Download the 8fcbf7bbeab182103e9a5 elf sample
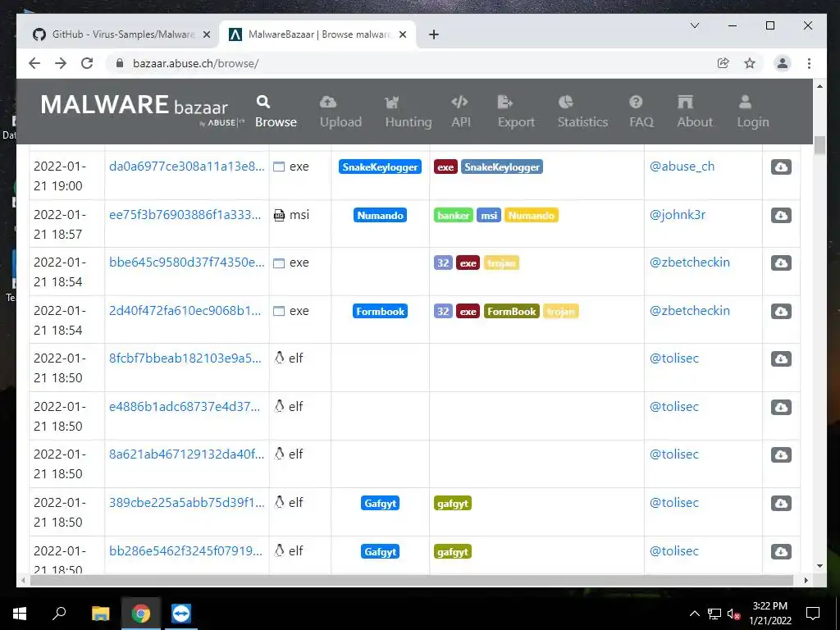 coord(781,359)
